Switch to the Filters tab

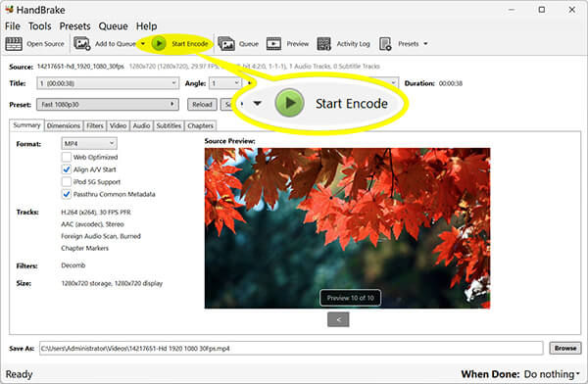click(x=95, y=125)
